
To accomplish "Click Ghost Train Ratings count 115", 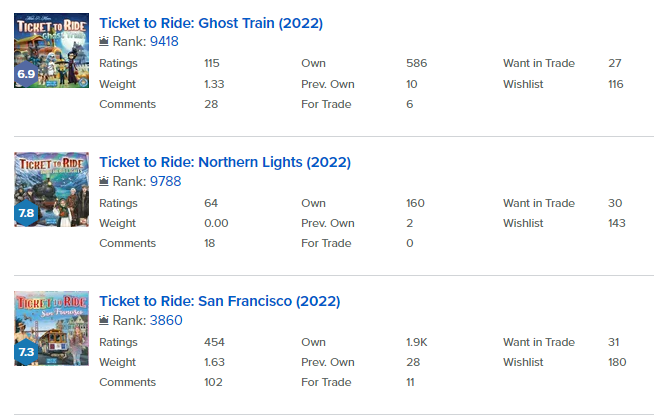I will pos(212,63).
